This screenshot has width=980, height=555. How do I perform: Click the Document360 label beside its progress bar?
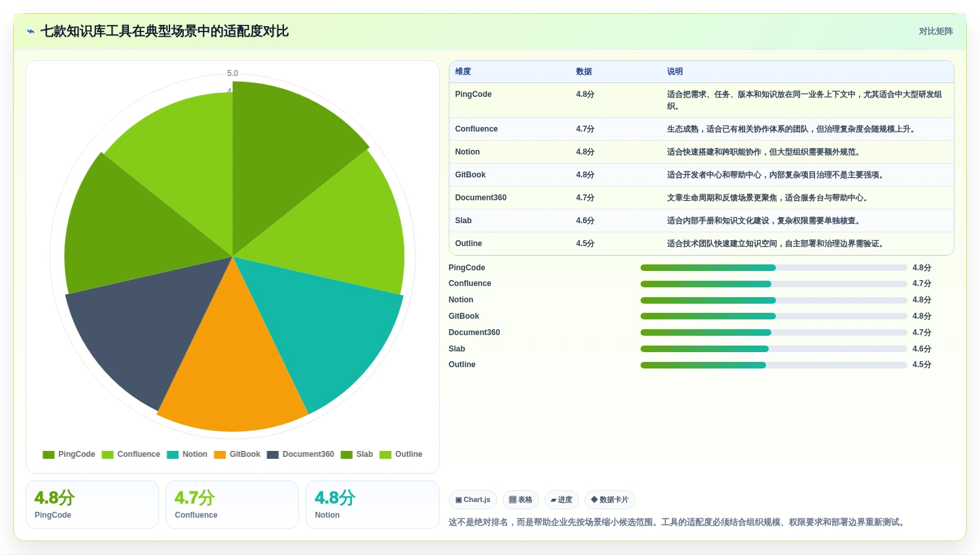[x=474, y=332]
